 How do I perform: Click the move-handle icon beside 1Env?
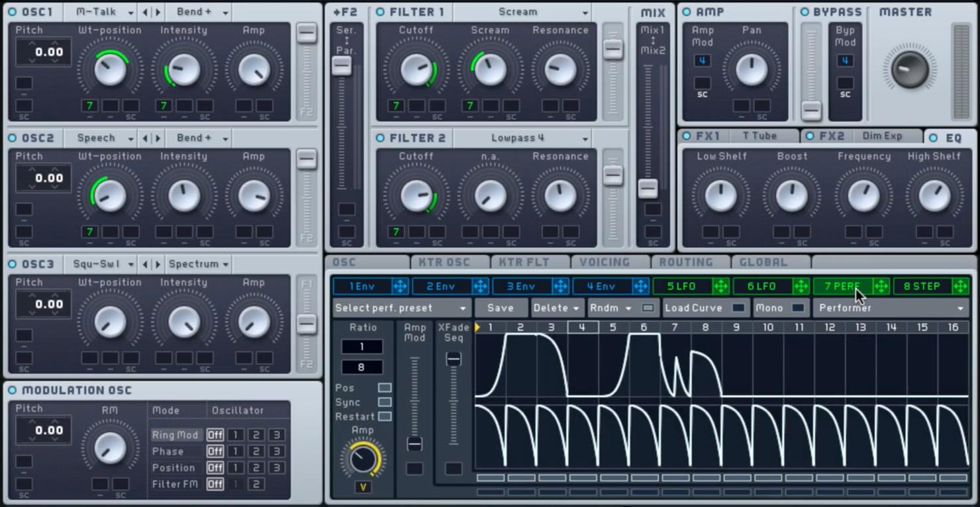coord(400,286)
